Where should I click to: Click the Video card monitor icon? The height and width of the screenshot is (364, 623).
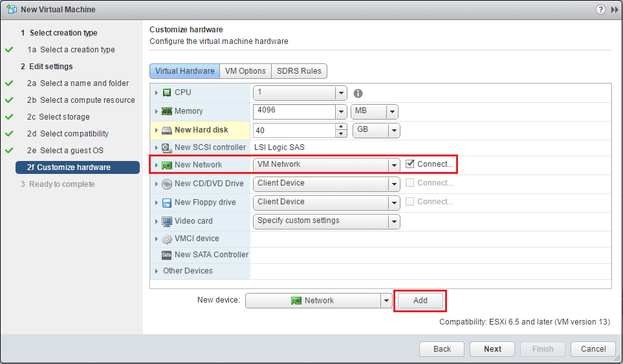coord(167,221)
